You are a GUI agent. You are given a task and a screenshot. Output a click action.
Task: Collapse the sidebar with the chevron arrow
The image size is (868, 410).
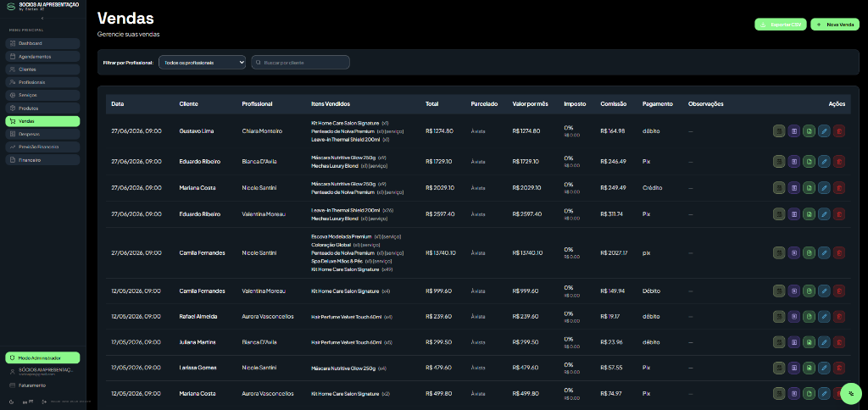click(x=42, y=19)
